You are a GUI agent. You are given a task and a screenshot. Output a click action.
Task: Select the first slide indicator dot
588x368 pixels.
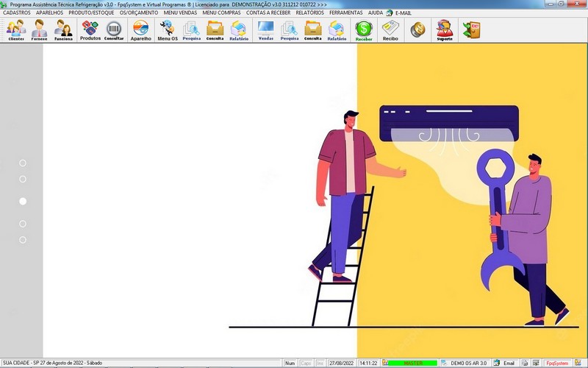23,163
